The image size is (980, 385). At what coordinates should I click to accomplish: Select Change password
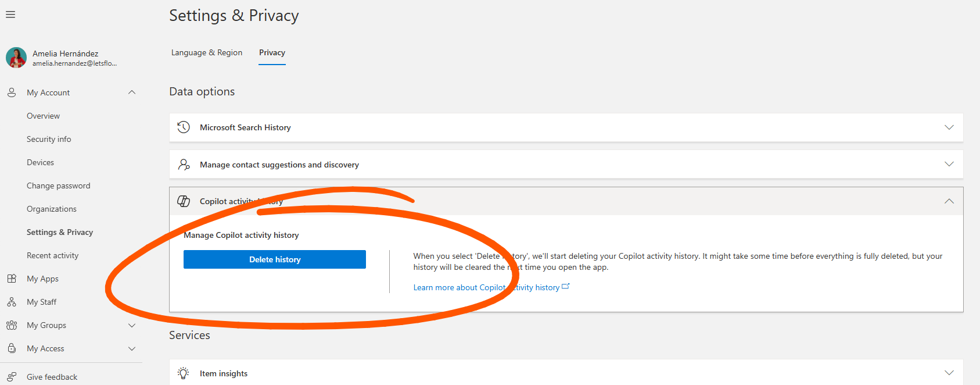coord(59,186)
